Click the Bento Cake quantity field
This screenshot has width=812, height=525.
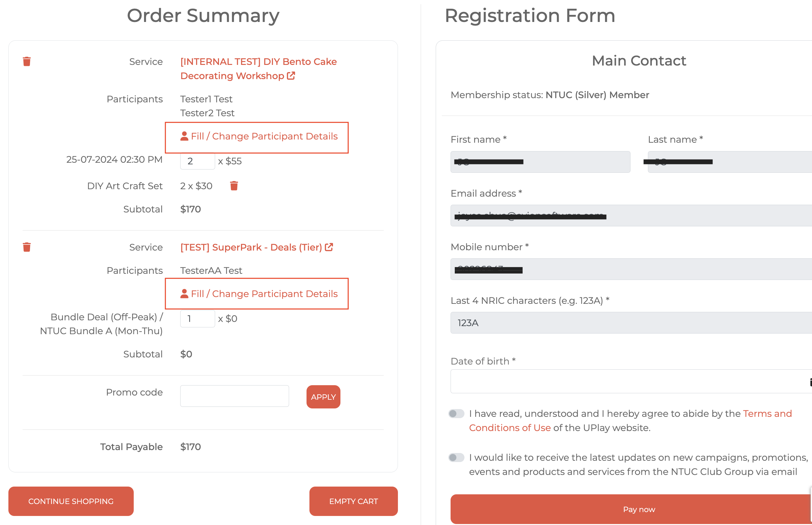pyautogui.click(x=197, y=161)
